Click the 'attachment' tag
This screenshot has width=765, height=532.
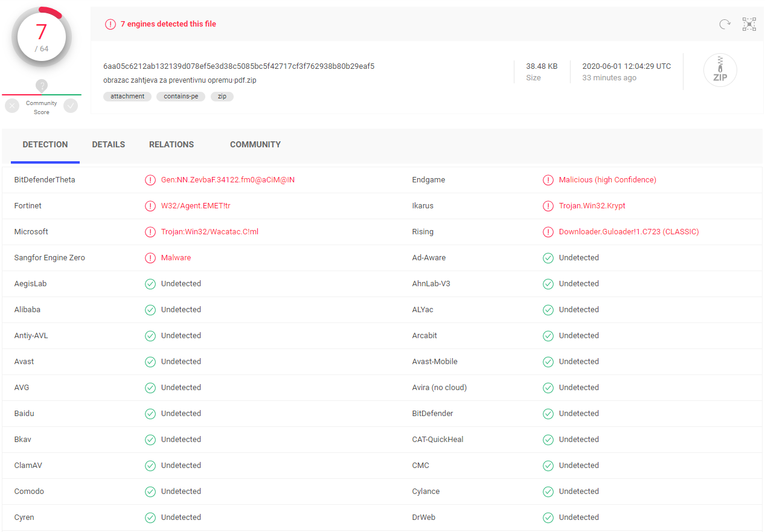(127, 96)
